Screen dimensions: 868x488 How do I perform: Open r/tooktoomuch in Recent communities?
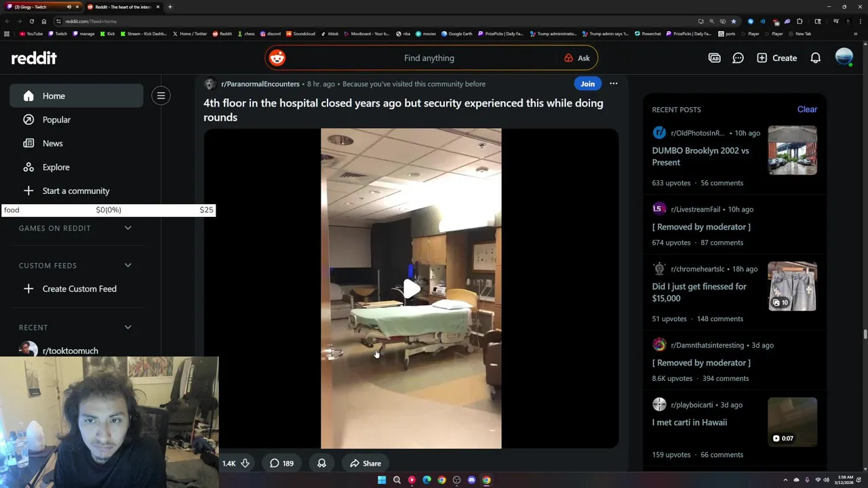[70, 350]
